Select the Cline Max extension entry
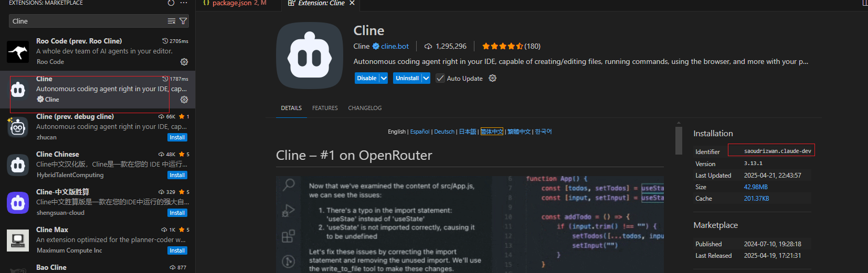The width and height of the screenshot is (868, 273). (x=98, y=241)
